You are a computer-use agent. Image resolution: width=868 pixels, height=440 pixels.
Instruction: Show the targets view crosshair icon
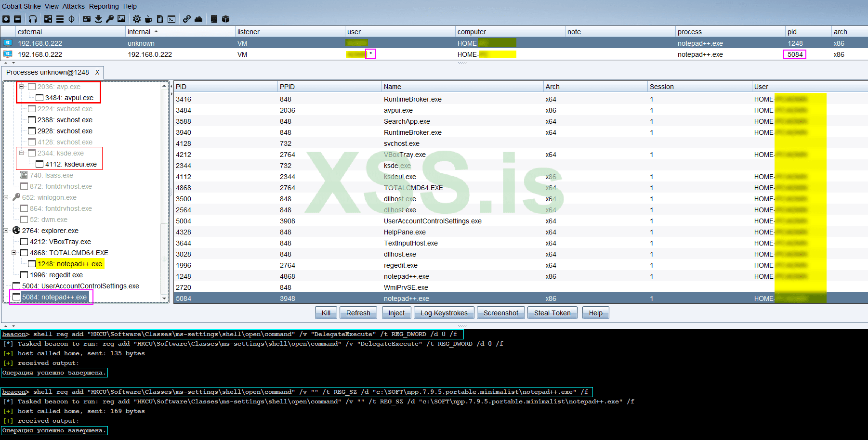[72, 19]
